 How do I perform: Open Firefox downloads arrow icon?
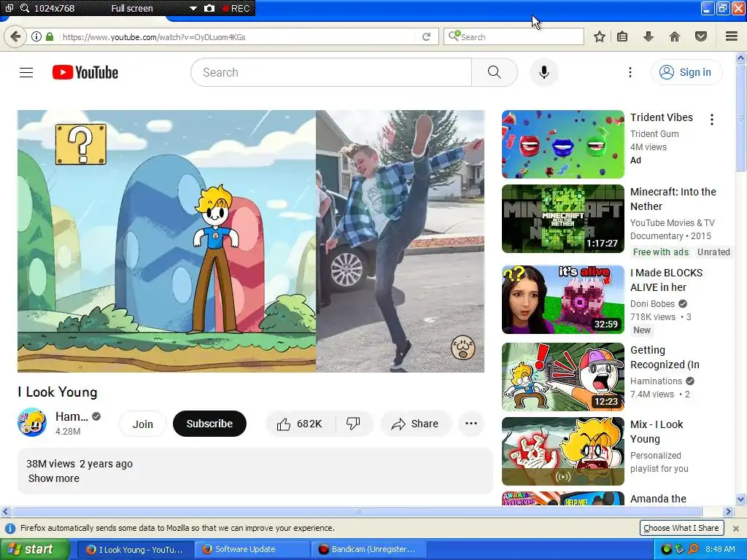648,36
